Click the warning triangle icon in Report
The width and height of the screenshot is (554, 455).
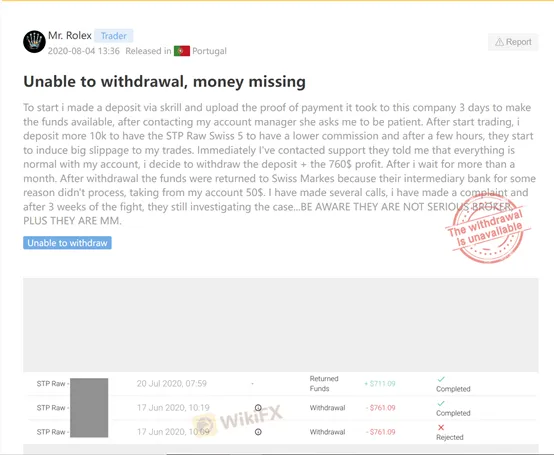click(x=499, y=42)
